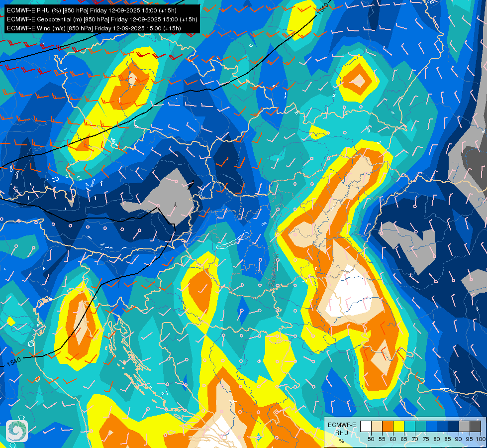Select the light gray 90-95% legend swatch
Screen dimensions: 487x448
[x=464, y=426]
